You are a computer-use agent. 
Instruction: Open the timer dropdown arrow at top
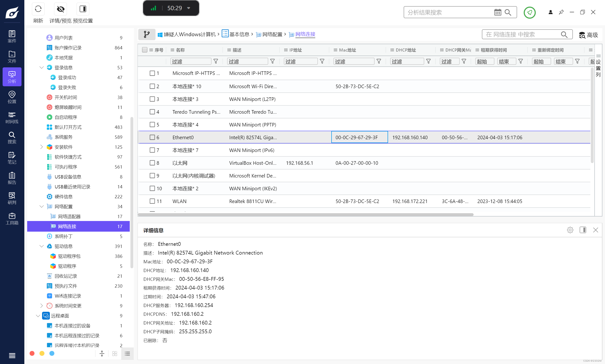click(x=189, y=8)
